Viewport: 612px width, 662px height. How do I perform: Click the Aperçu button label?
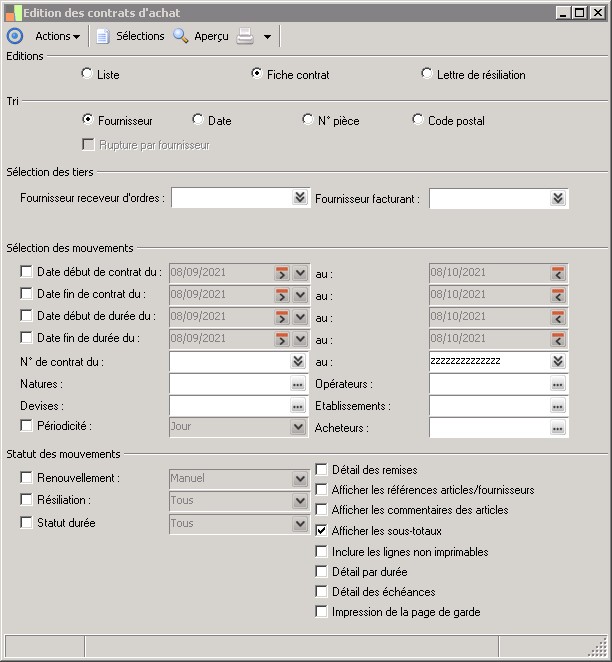coord(211,36)
